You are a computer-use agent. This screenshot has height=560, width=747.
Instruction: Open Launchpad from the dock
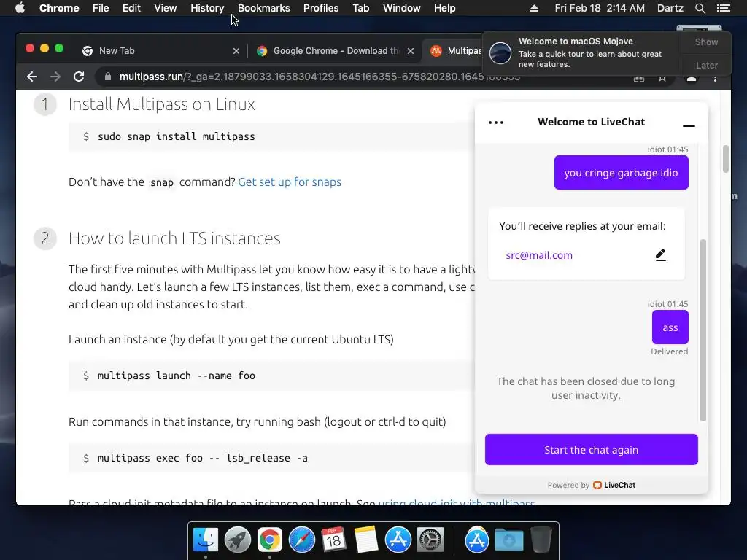[238, 540]
